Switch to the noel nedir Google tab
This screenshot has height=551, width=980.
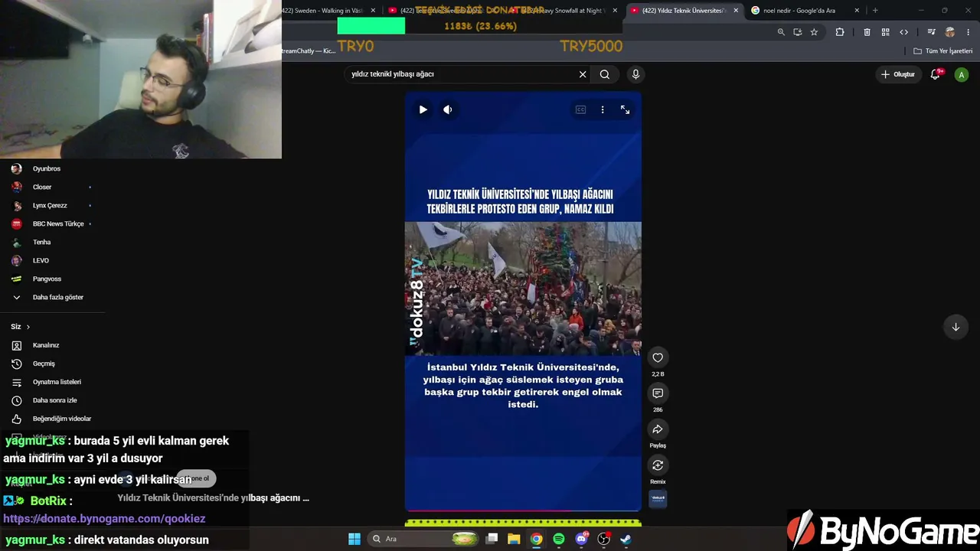point(799,11)
